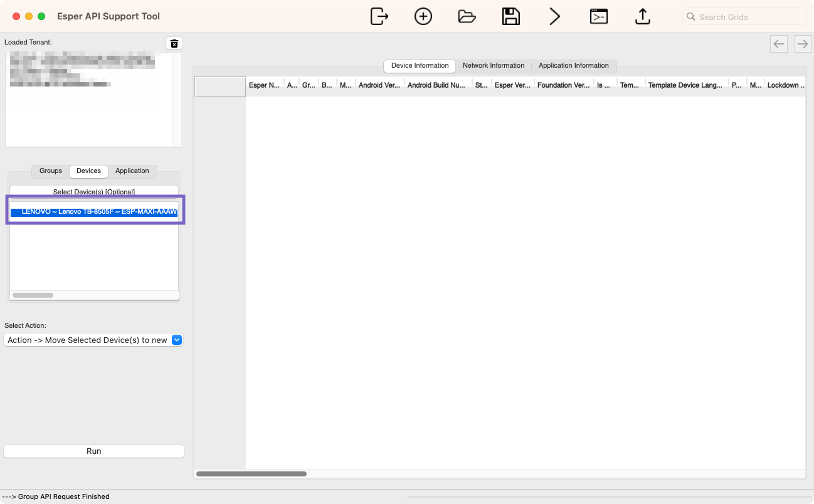The width and height of the screenshot is (814, 504).
Task: Open file using the folder icon
Action: 467,16
